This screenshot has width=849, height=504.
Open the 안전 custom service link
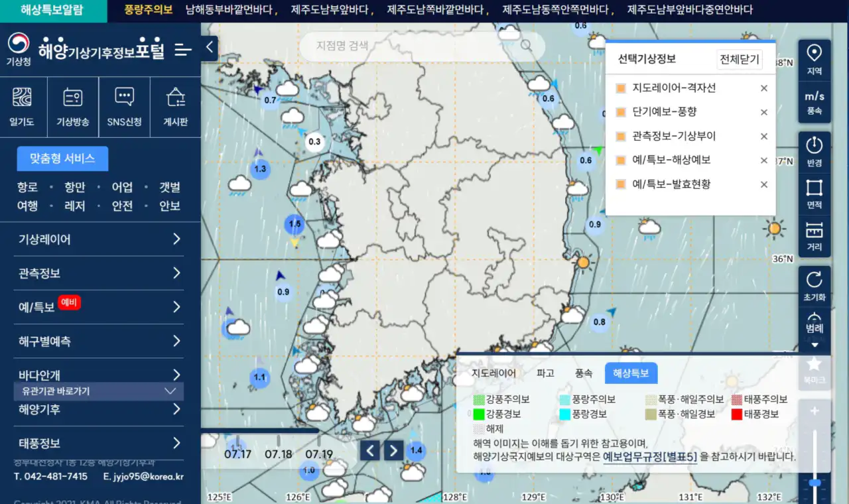[122, 206]
